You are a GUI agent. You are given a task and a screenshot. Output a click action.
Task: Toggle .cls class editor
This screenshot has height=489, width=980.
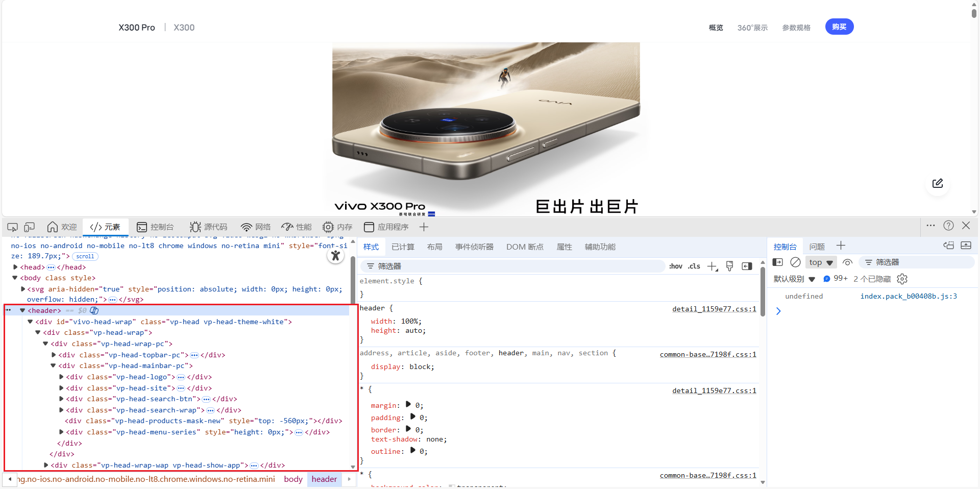click(694, 266)
